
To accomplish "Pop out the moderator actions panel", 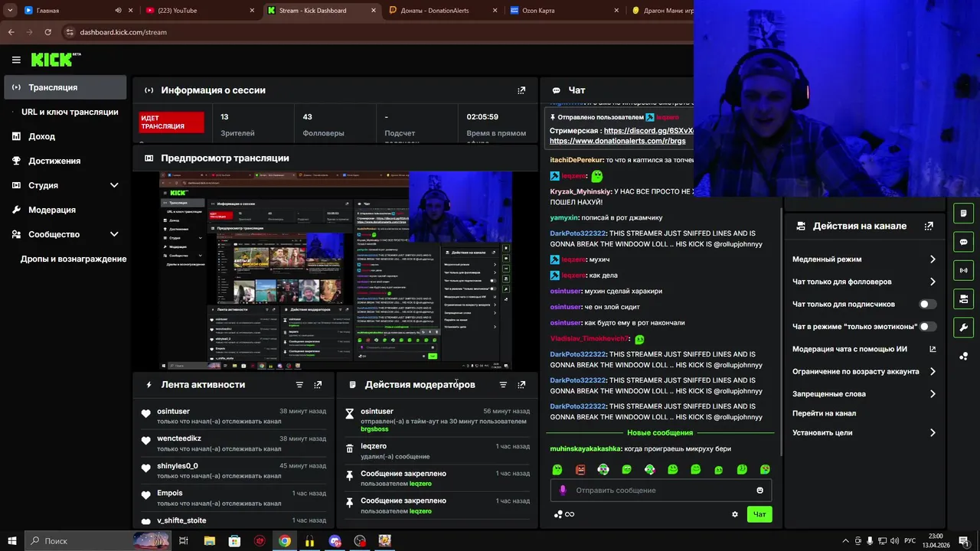I will [x=521, y=385].
